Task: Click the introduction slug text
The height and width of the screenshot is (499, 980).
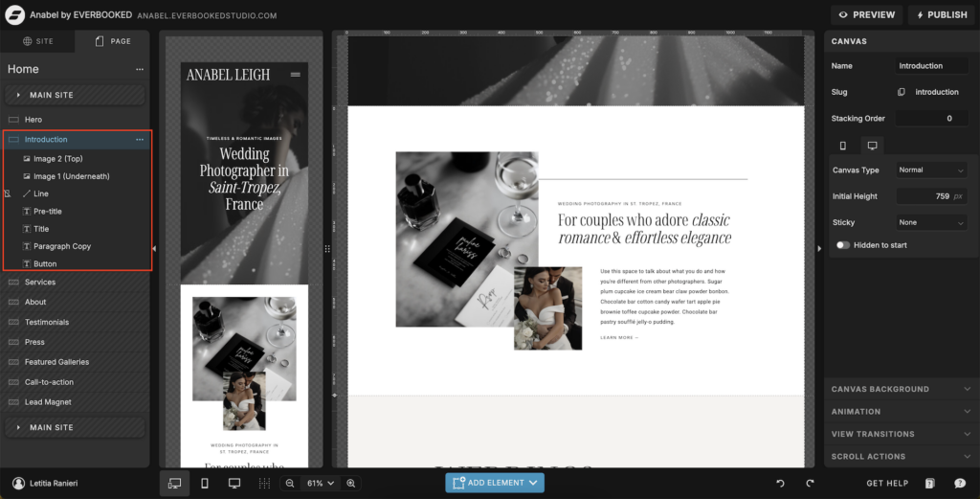Action: [936, 92]
